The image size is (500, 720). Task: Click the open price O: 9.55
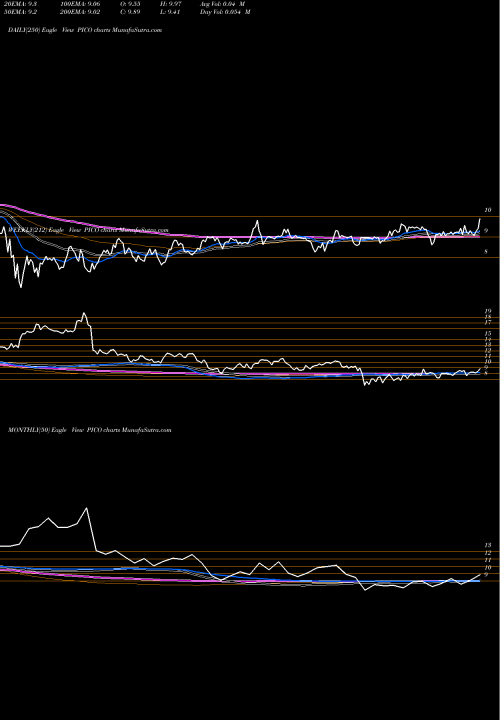point(130,4)
